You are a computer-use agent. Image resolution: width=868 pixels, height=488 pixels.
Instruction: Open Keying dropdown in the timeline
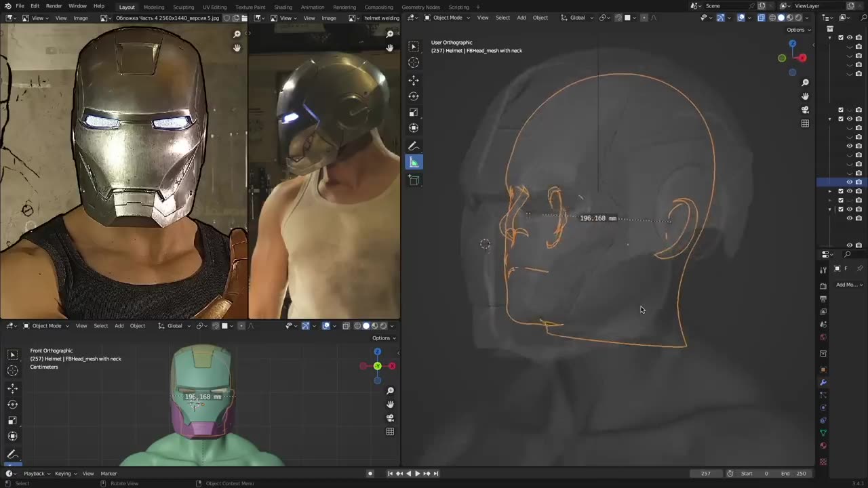[x=66, y=473]
